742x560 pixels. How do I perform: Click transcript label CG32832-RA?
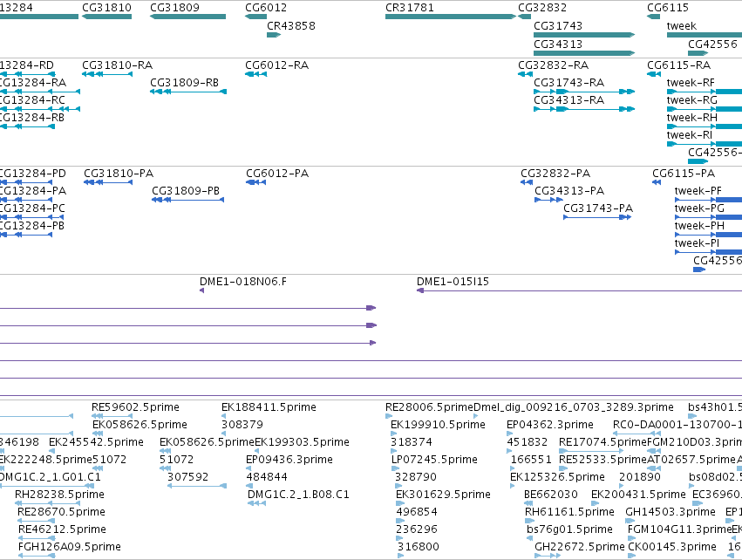coord(553,65)
